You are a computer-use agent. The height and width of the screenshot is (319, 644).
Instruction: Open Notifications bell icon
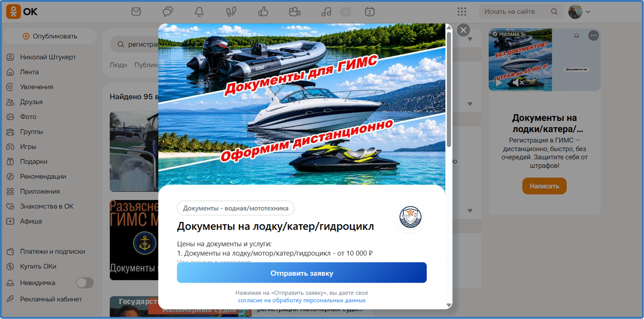(x=199, y=11)
